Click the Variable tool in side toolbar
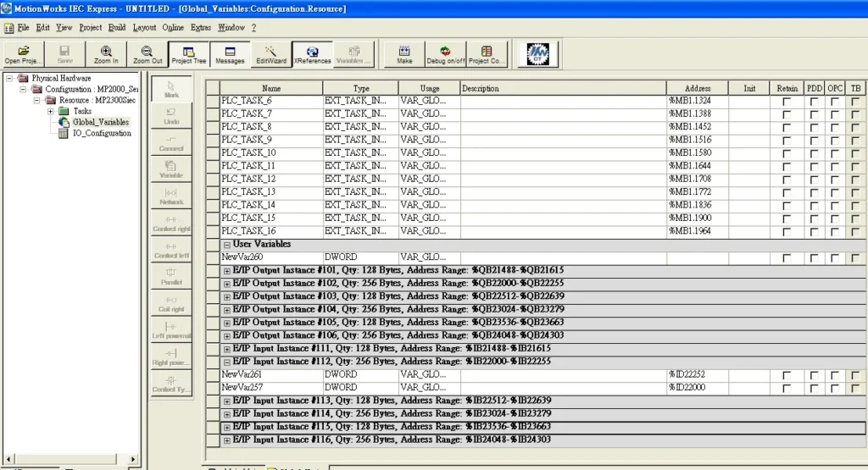 [x=171, y=169]
